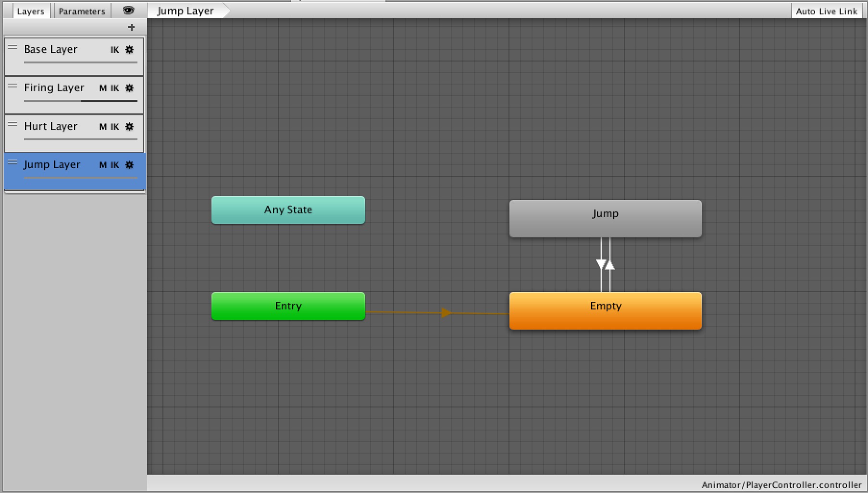Select the Hurt Layer in list
The image size is (868, 493).
tap(50, 126)
